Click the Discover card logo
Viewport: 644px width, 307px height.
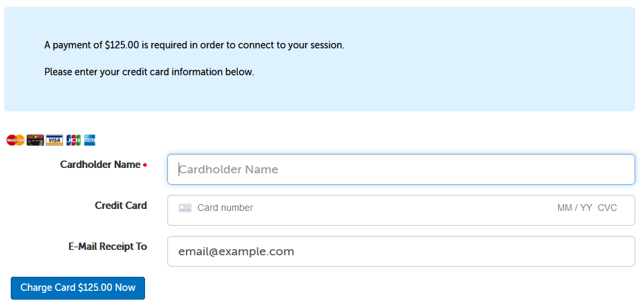click(35, 140)
